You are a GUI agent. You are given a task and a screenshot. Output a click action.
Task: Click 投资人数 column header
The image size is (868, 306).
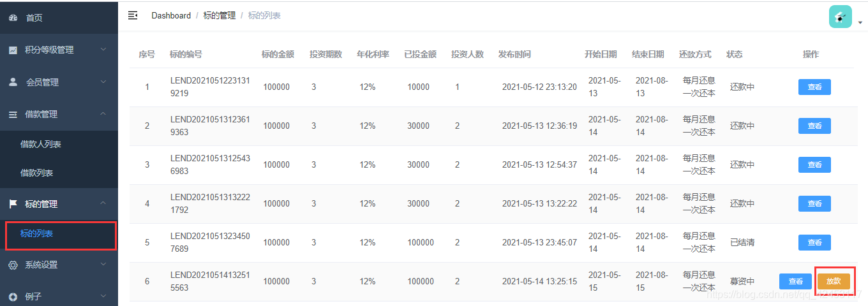tap(467, 54)
